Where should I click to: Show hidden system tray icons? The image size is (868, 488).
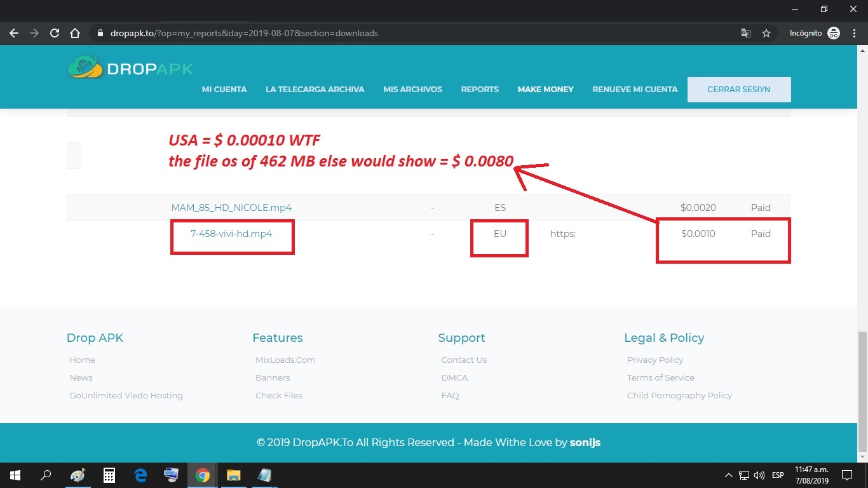[x=728, y=475]
